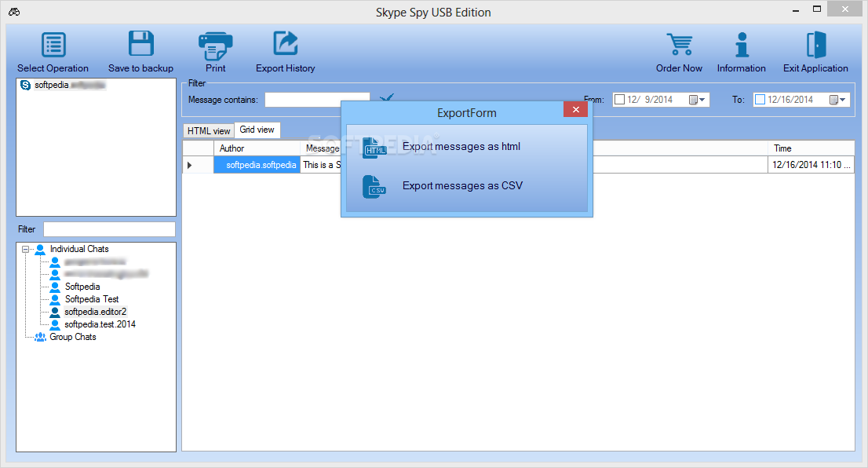
Task: Select the second blurred contact in tree
Action: pyautogui.click(x=106, y=273)
